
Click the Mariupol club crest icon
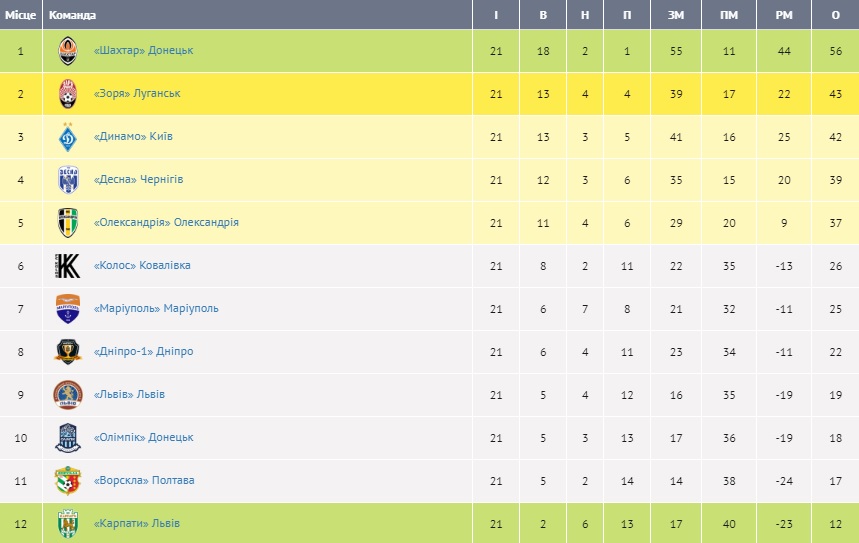(67, 309)
